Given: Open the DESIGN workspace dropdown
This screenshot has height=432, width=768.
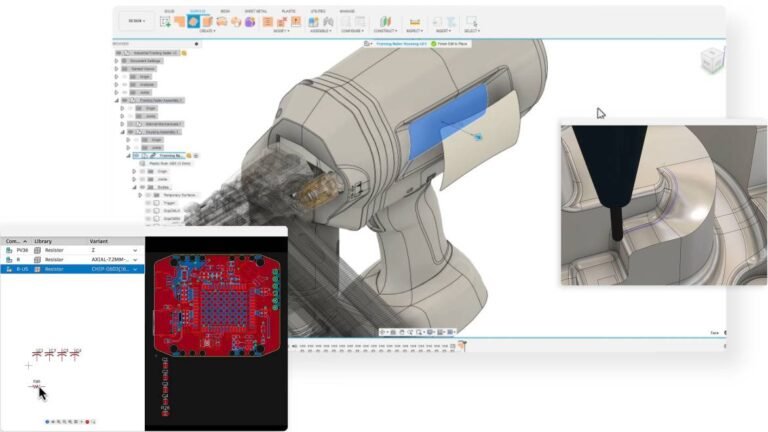Looking at the screenshot, I should click(137, 21).
